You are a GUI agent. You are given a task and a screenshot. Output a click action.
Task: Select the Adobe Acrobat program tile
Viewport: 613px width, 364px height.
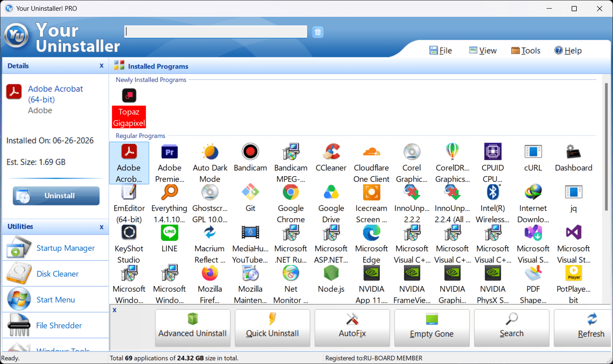coord(129,163)
